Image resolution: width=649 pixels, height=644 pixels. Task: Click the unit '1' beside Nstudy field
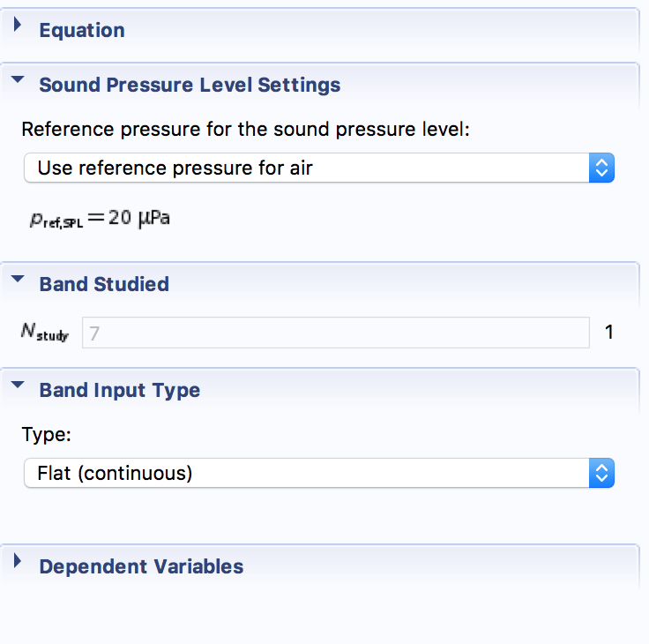[x=608, y=333]
